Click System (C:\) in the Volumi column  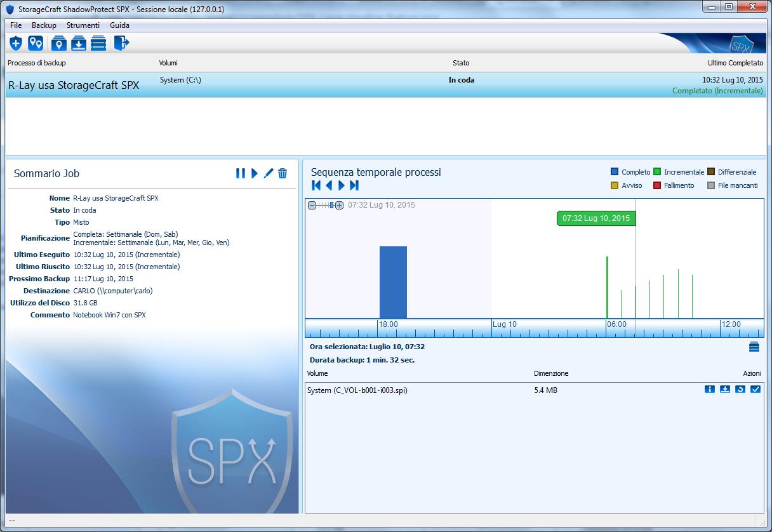tap(180, 80)
